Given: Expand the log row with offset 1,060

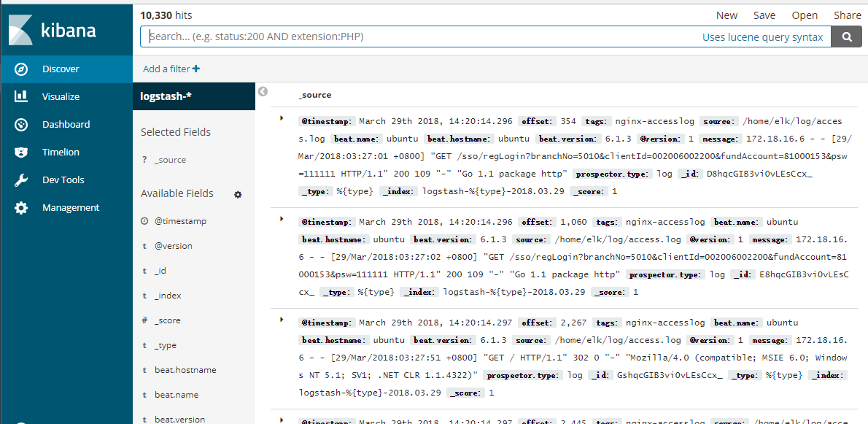Looking at the screenshot, I should (282, 219).
